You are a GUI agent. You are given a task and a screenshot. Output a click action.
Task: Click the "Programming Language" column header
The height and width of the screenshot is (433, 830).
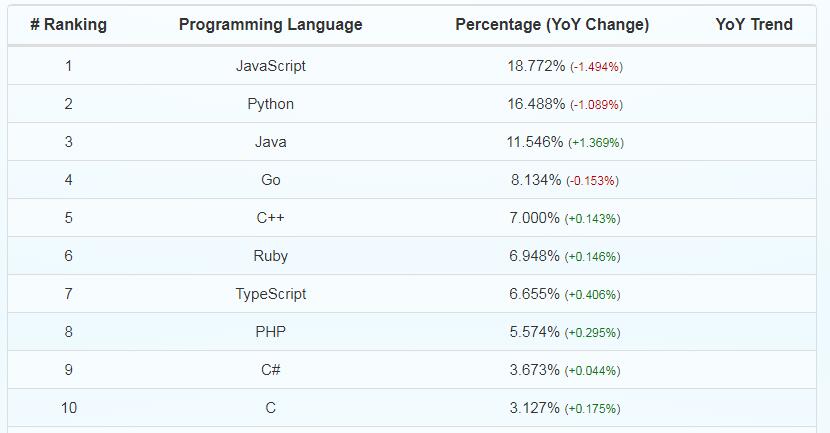click(x=270, y=24)
